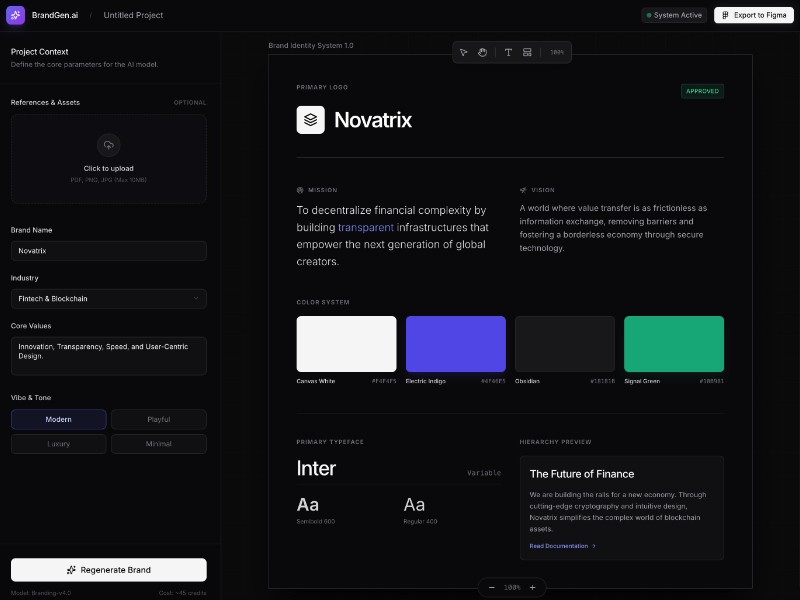Select the Brand Identity System 1.0 tab
The height and width of the screenshot is (600, 800).
(310, 45)
